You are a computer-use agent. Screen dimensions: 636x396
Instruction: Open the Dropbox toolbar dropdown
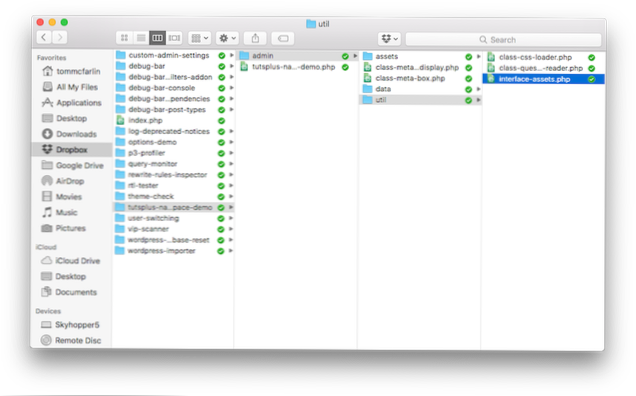(x=389, y=39)
